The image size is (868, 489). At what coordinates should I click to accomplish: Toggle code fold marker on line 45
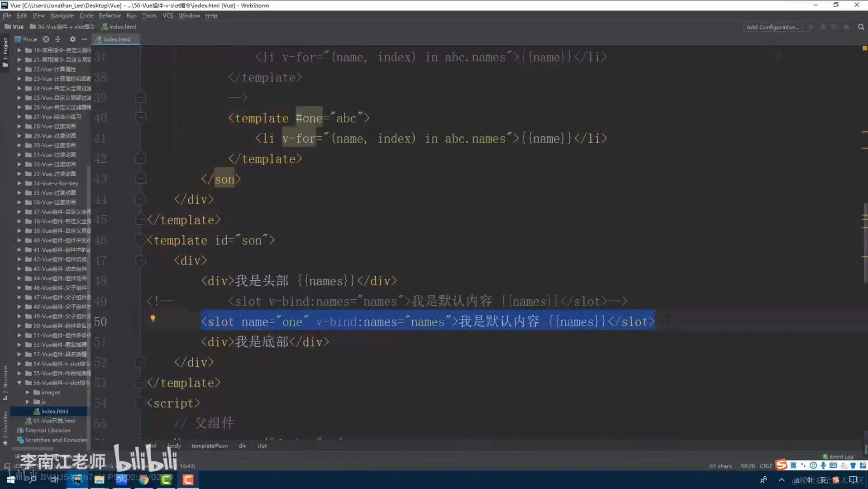[x=141, y=220]
